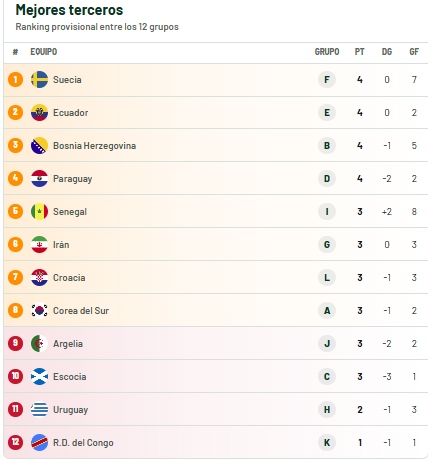Click the GRUPO column header
The width and height of the screenshot is (428, 462).
point(327,52)
